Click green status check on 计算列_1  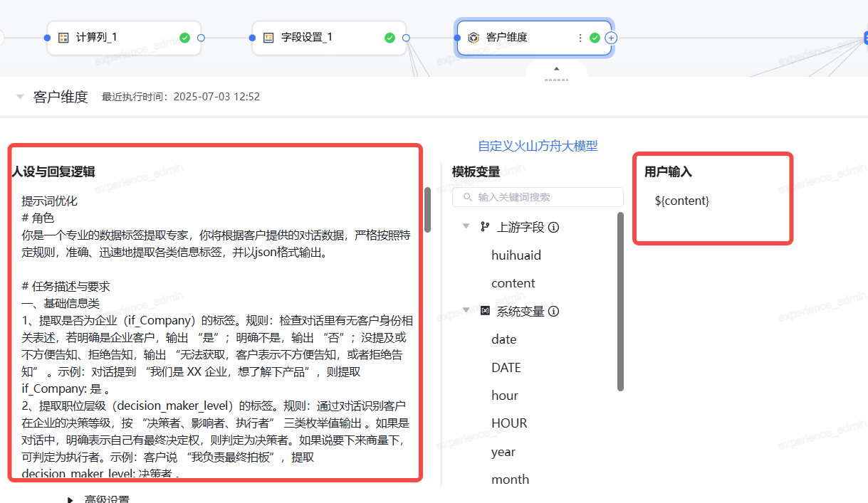(185, 38)
